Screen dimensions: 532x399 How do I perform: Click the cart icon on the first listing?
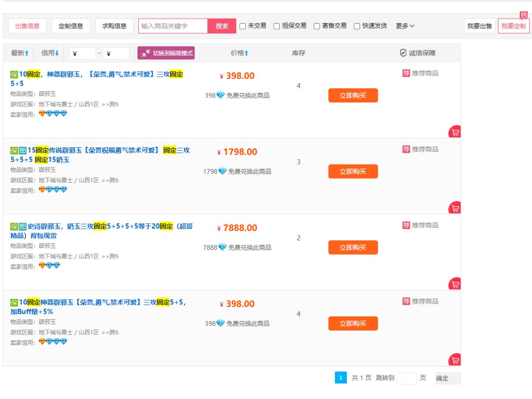[455, 132]
